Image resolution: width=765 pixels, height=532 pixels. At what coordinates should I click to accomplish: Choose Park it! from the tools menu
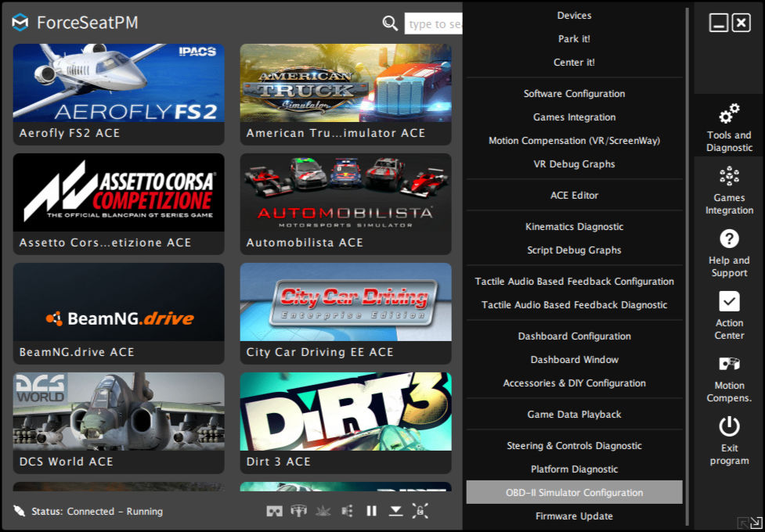[x=574, y=39]
